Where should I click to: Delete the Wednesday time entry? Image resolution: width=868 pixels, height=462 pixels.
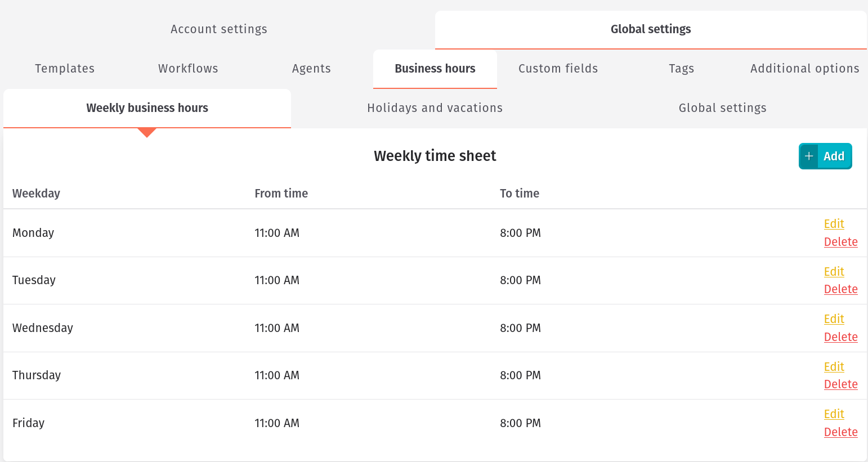pyautogui.click(x=841, y=337)
